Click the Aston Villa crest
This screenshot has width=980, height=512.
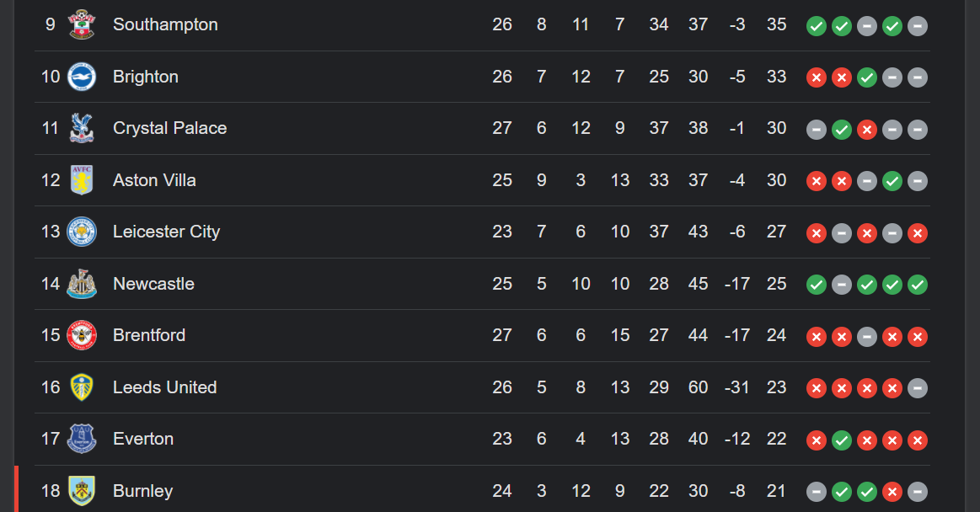[81, 180]
